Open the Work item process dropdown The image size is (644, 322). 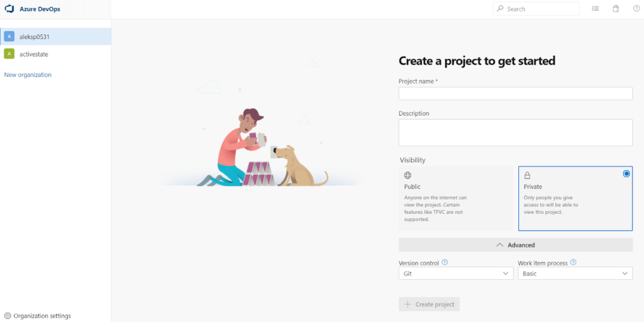point(575,274)
